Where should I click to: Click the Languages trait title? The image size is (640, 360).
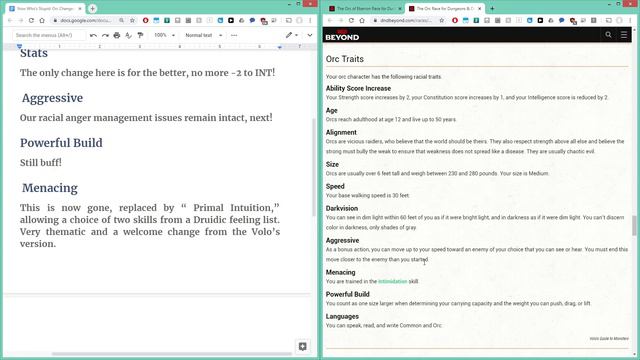point(342,316)
